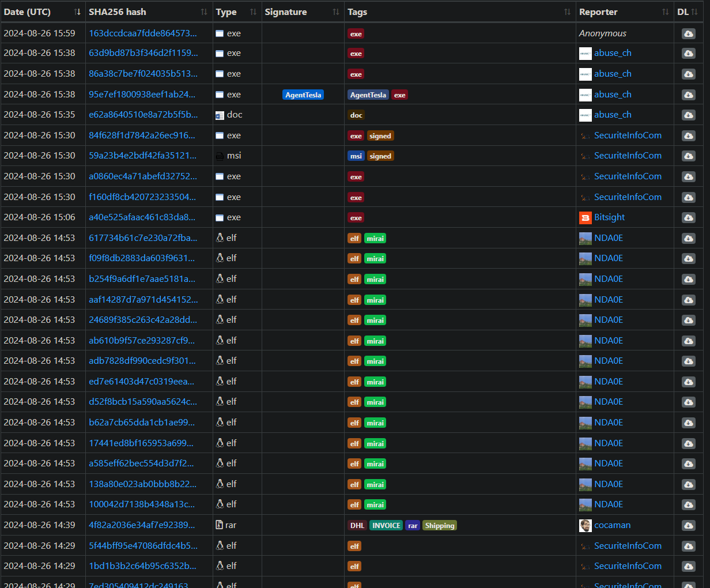The height and width of the screenshot is (588, 710).
Task: Click the download icon for the AgentTesla sample
Action: click(688, 95)
